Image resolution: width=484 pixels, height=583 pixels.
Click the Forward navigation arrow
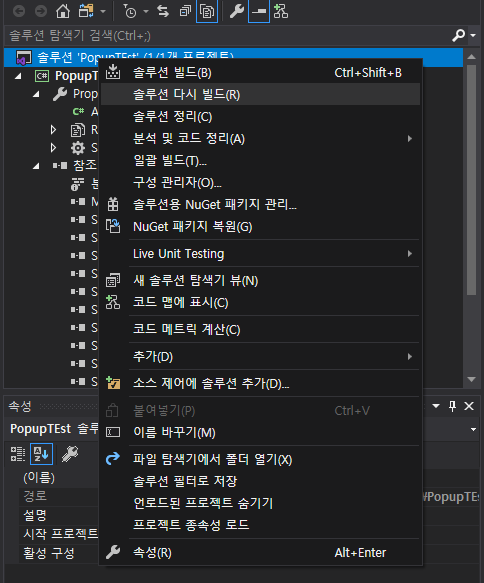click(41, 12)
